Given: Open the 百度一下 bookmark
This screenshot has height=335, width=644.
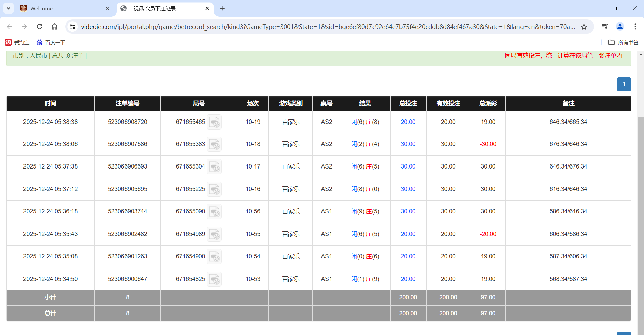Looking at the screenshot, I should point(51,42).
